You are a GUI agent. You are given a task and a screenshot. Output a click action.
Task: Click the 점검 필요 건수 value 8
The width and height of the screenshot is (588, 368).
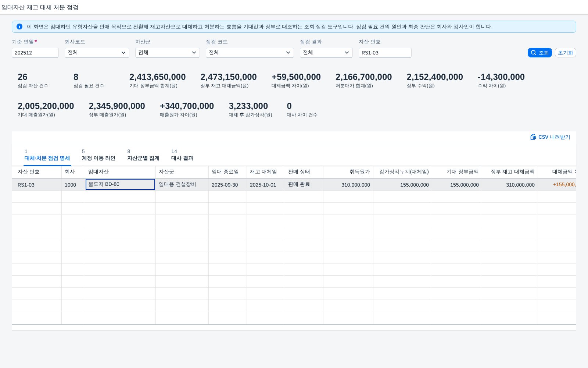pyautogui.click(x=76, y=77)
